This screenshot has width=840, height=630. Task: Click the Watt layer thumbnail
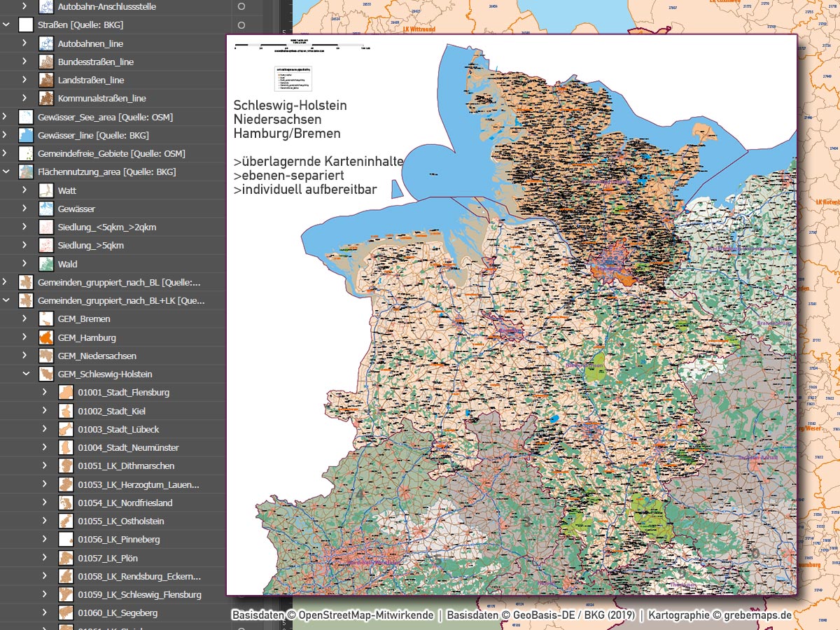pyautogui.click(x=45, y=190)
